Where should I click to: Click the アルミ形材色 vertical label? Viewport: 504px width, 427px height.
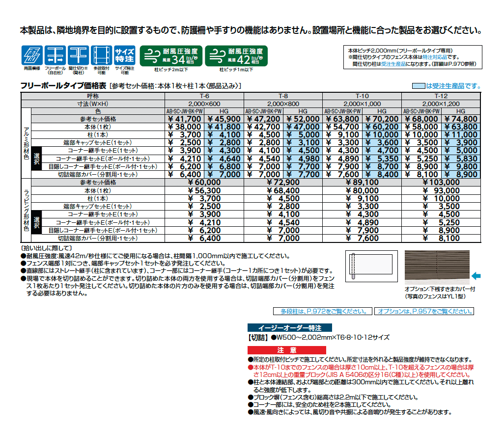27,143
